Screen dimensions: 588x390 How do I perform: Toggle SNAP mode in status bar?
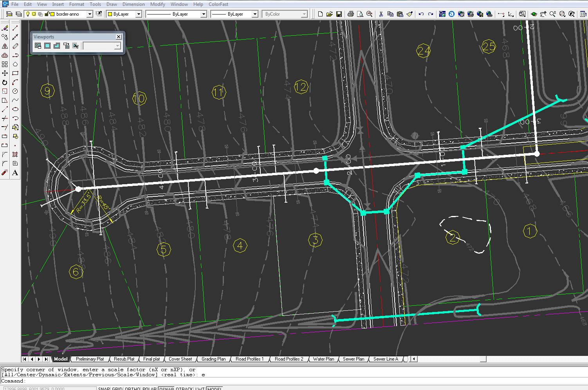104,388
